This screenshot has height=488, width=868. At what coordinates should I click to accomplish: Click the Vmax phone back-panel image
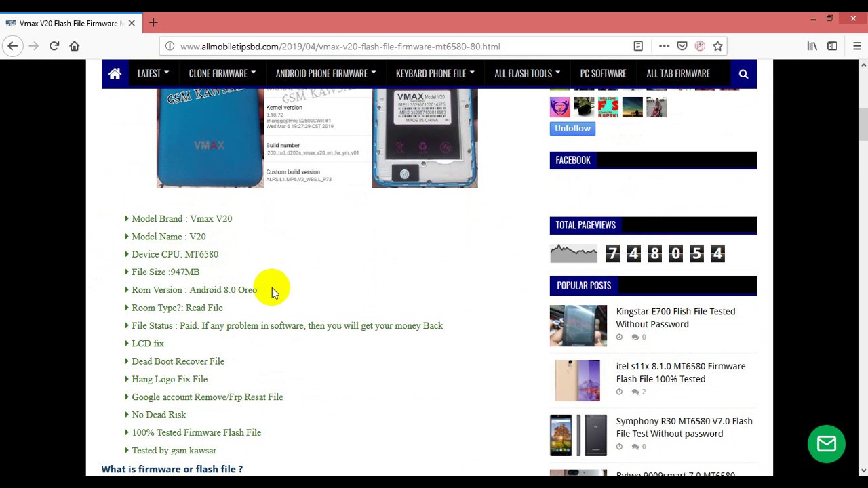[x=425, y=138]
